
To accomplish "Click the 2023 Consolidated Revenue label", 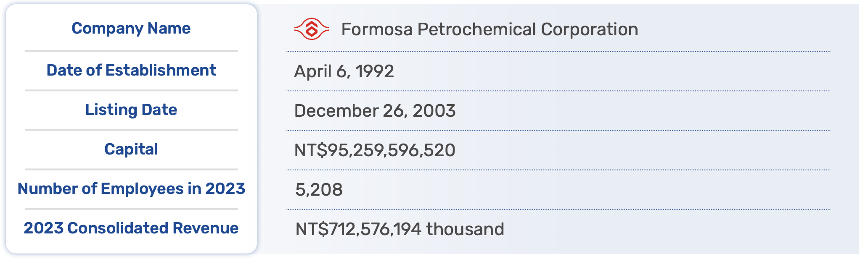I will coord(131,228).
